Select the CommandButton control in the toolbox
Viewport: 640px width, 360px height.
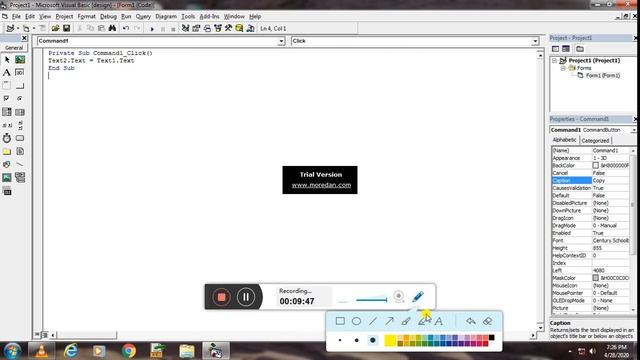(20, 86)
